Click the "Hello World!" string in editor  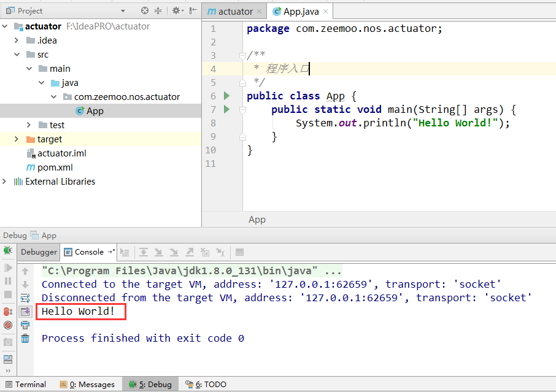457,123
